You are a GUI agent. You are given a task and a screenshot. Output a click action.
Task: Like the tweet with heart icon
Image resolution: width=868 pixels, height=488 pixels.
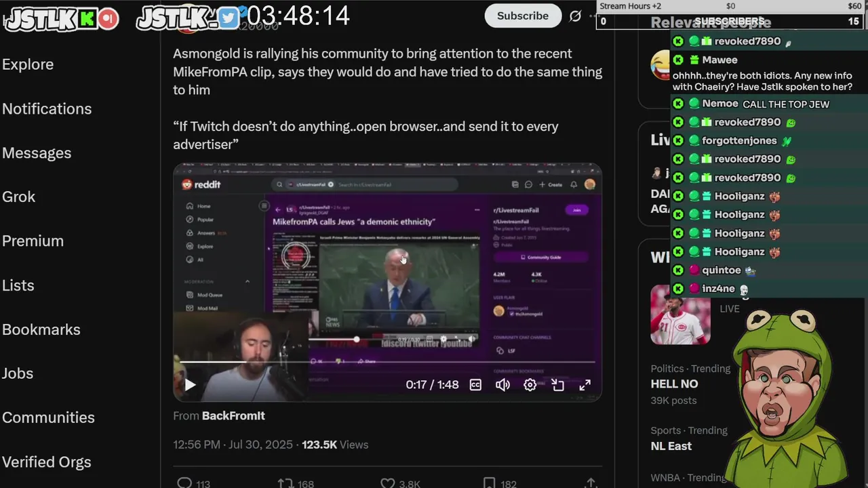[387, 483]
